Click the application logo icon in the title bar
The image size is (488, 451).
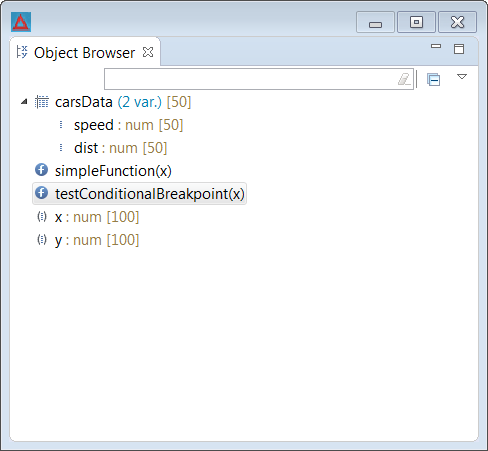point(21,22)
